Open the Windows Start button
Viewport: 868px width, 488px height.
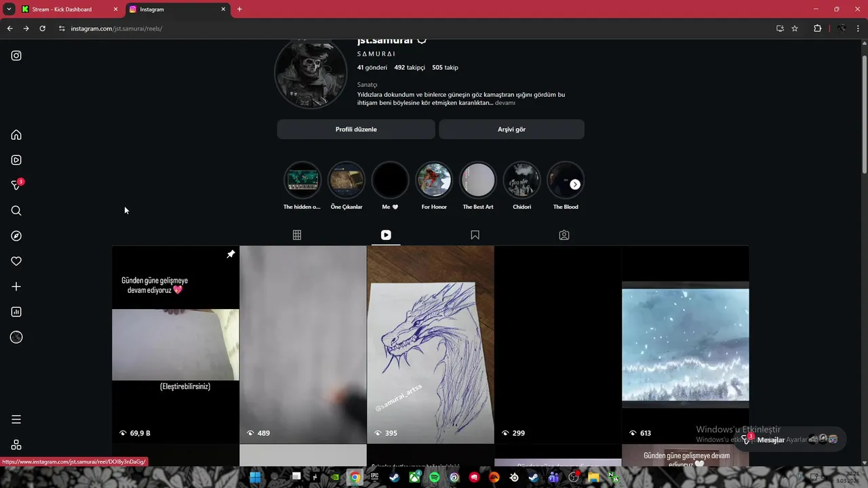255,477
